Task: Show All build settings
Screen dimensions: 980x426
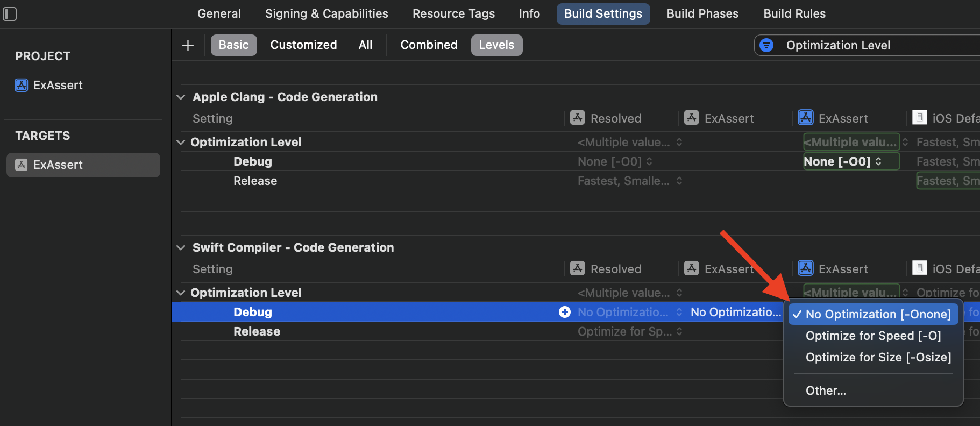Action: [x=365, y=45]
